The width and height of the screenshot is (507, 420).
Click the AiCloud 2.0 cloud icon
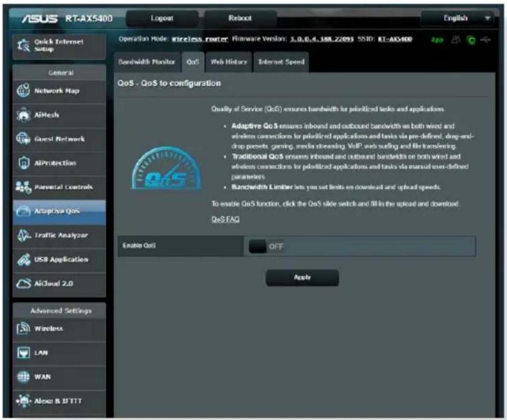pyautogui.click(x=23, y=283)
